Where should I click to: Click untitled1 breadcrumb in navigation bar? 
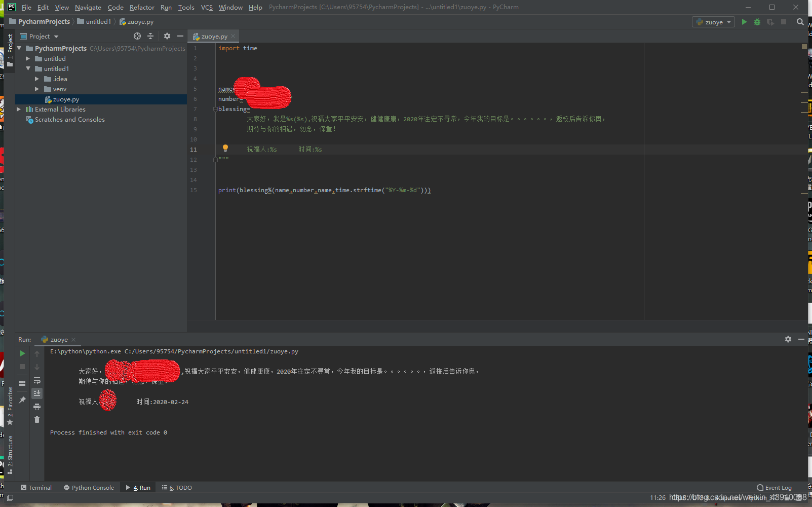[94, 22]
